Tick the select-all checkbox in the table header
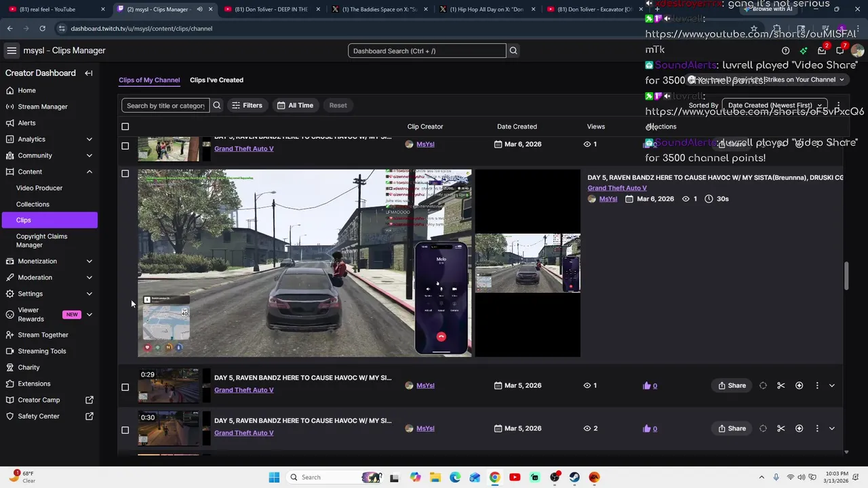 point(125,127)
